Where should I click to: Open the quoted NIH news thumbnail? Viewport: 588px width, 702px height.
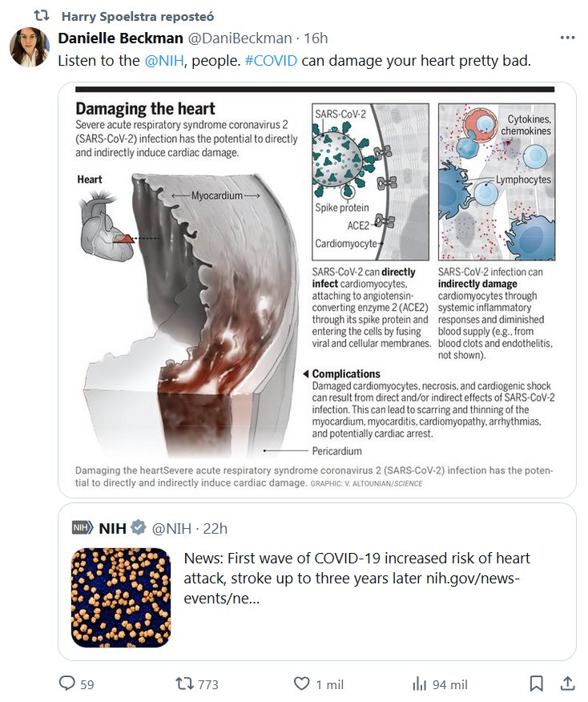pyautogui.click(x=120, y=597)
